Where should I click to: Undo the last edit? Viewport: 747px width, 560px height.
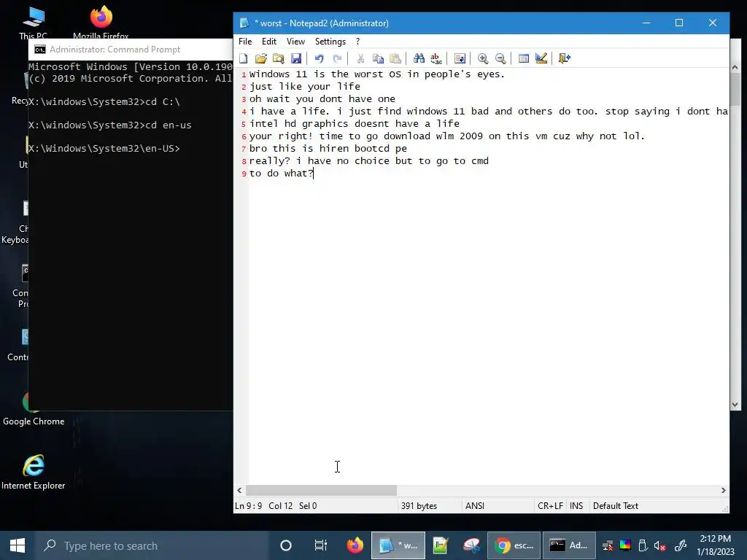(x=320, y=58)
